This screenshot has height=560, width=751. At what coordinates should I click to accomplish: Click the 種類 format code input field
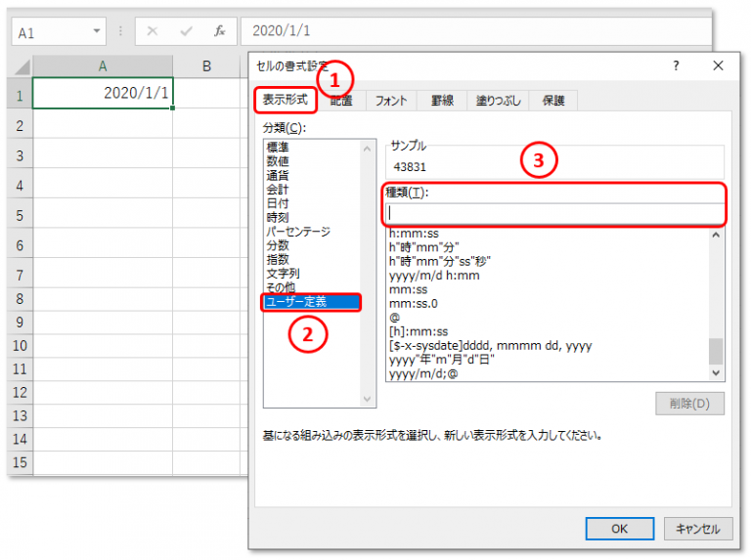553,212
